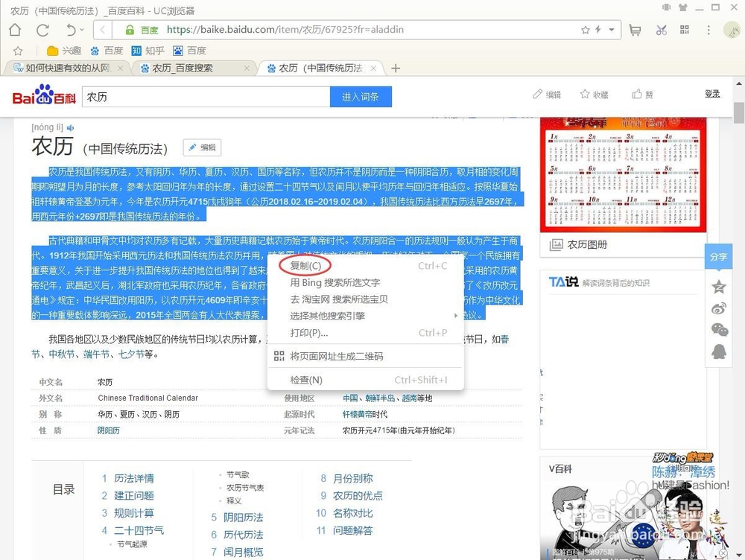The width and height of the screenshot is (745, 560).
Task: Click the 进入词条 button
Action: 361,97
